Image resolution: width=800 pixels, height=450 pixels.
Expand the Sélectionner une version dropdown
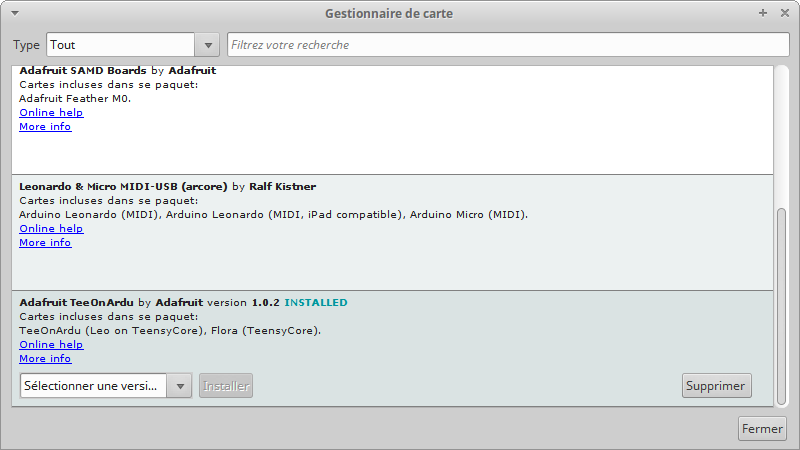[106, 386]
